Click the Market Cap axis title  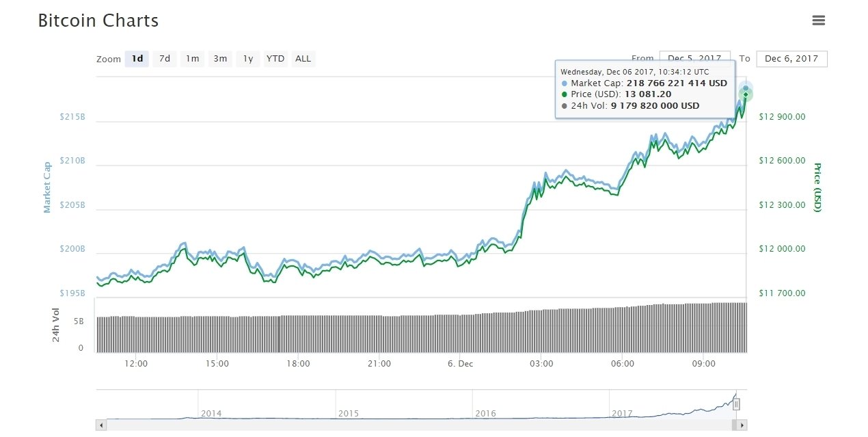47,187
